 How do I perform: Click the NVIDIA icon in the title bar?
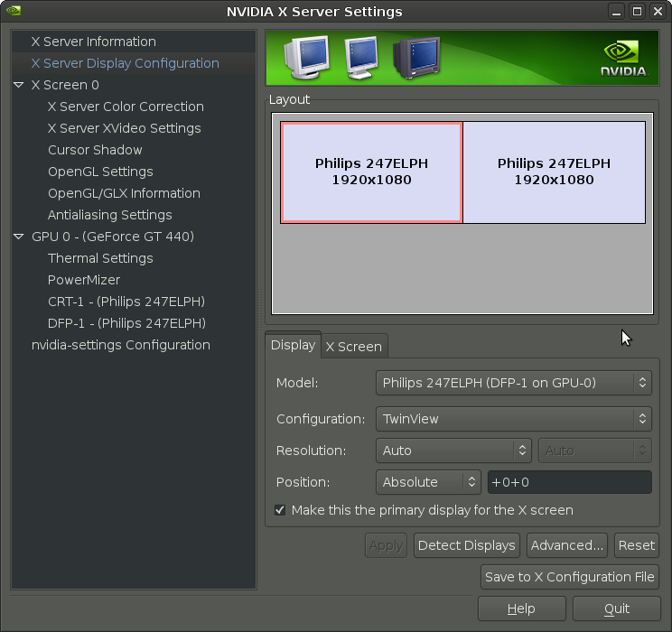[14, 10]
